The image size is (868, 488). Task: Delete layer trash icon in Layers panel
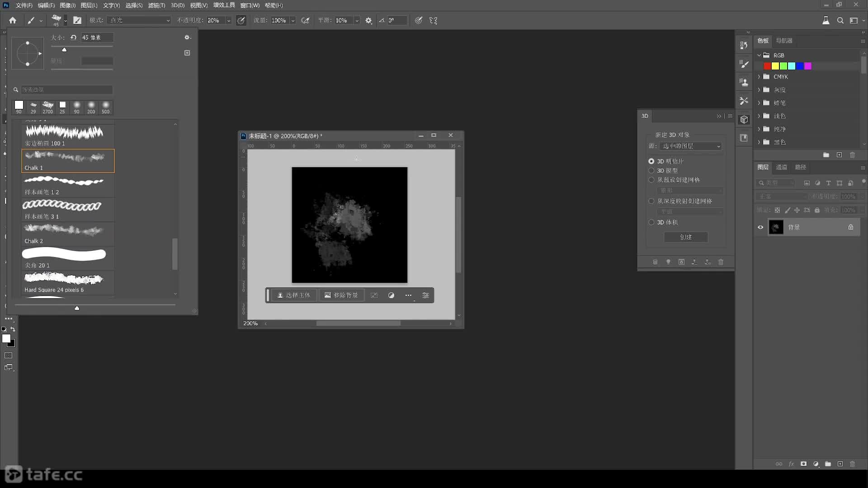(852, 464)
